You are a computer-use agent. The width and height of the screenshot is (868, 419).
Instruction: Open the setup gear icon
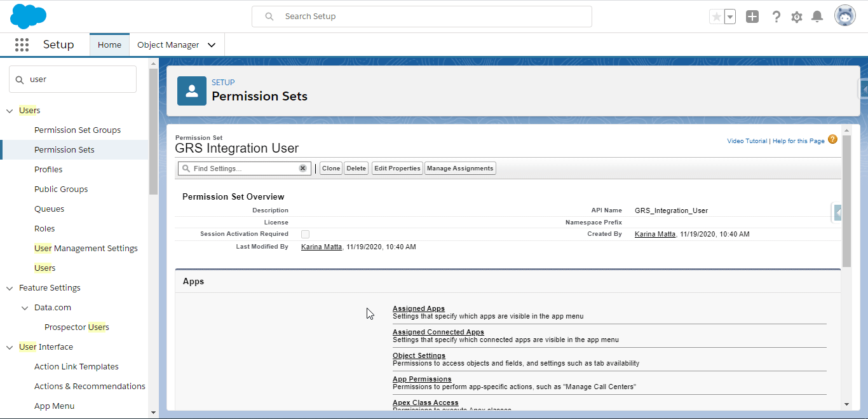797,17
